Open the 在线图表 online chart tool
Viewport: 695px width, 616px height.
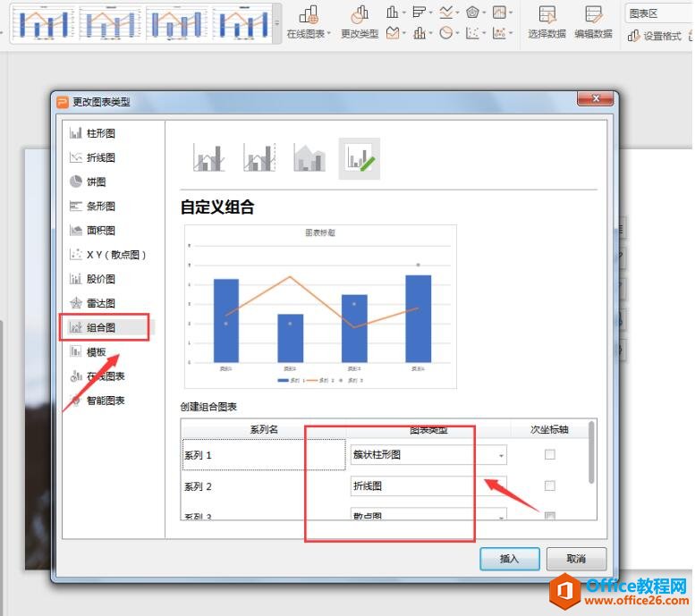pos(308,21)
